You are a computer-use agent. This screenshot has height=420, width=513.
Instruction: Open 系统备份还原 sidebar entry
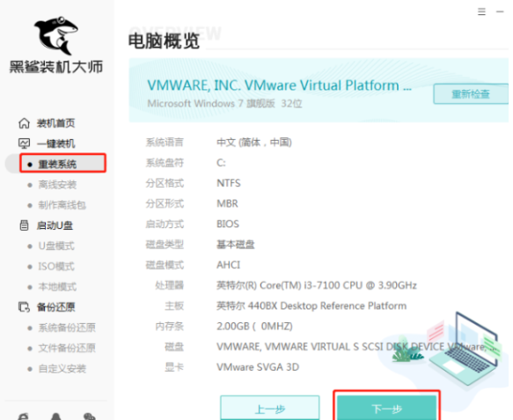coord(67,328)
